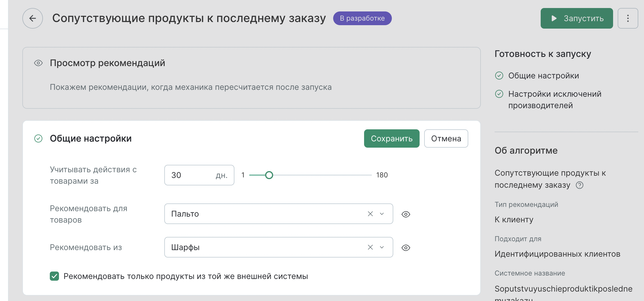Click the play icon inside Запустить
644x301 pixels.
tap(554, 18)
